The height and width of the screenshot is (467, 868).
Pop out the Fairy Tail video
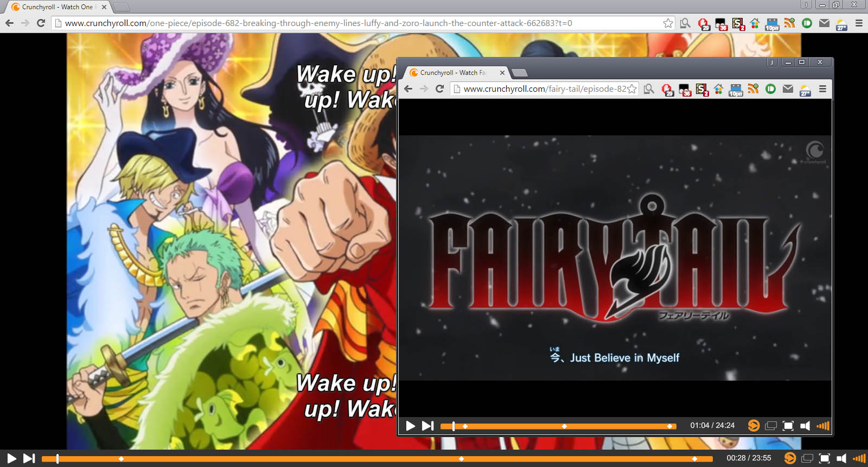pos(771,426)
